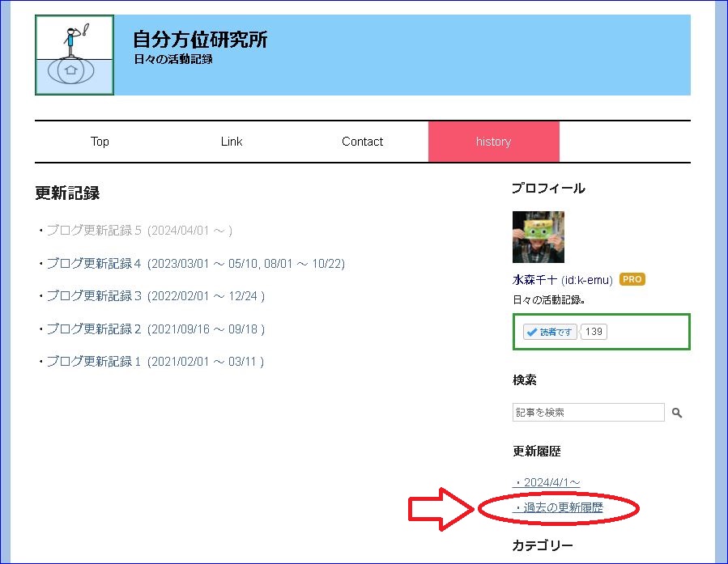Click the 更新履歴 sidebar heading
The width and height of the screenshot is (728, 564).
pyautogui.click(x=537, y=451)
